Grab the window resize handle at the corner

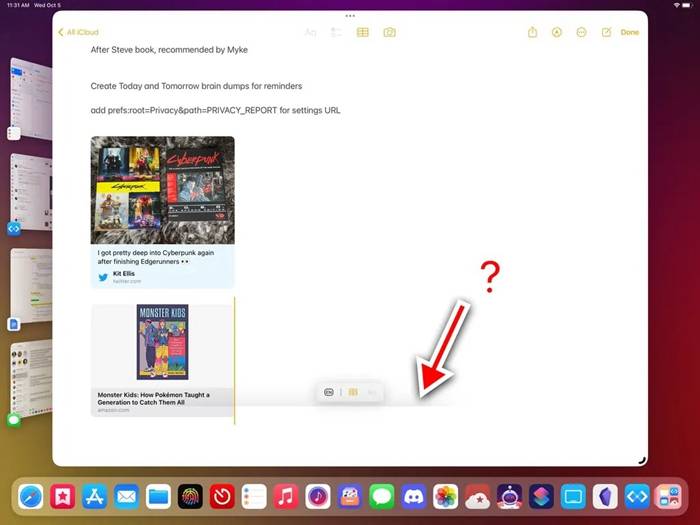pos(642,460)
